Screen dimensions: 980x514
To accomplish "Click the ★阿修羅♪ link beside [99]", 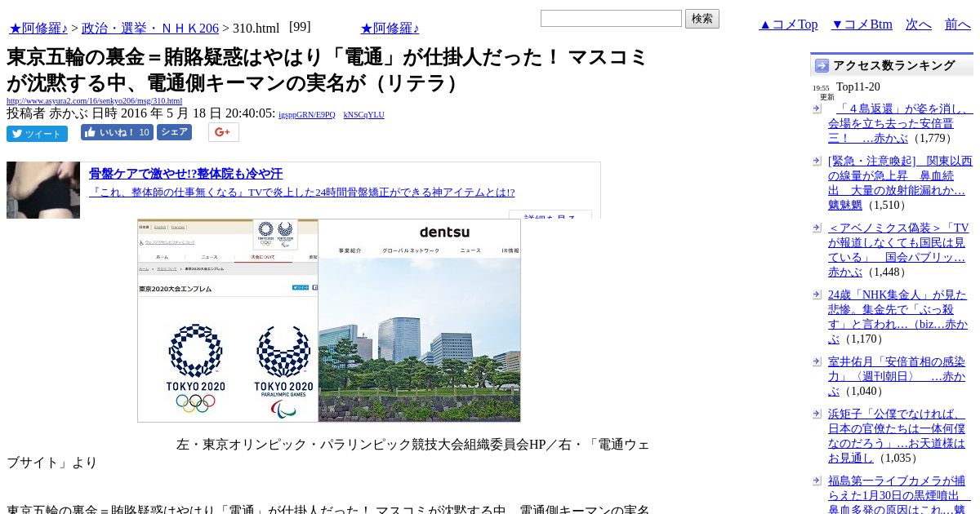I will coord(390,29).
